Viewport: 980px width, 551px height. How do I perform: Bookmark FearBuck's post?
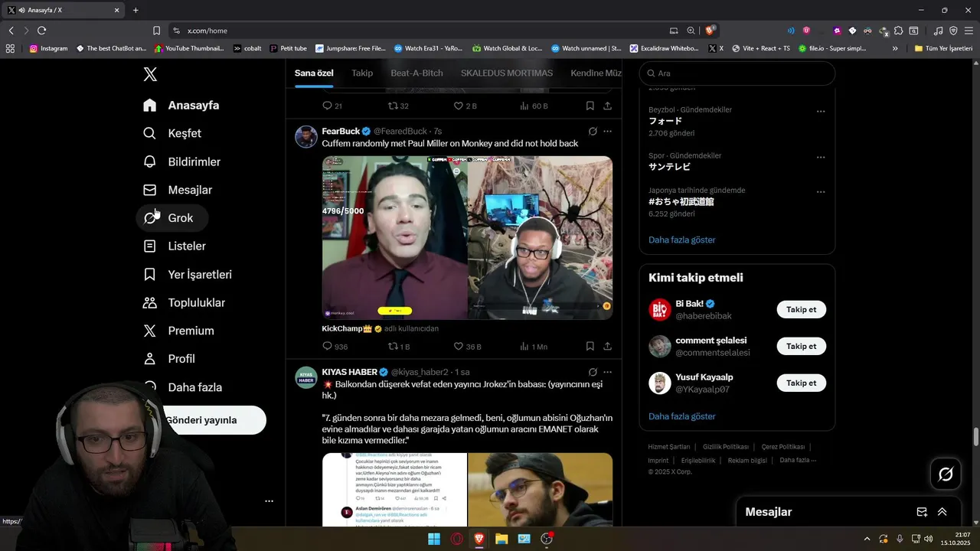point(590,347)
